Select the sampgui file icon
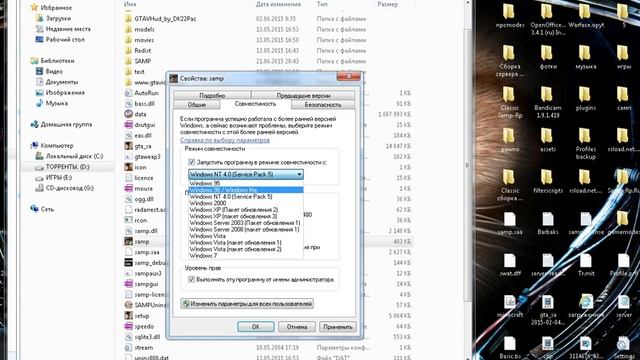 click(x=128, y=284)
